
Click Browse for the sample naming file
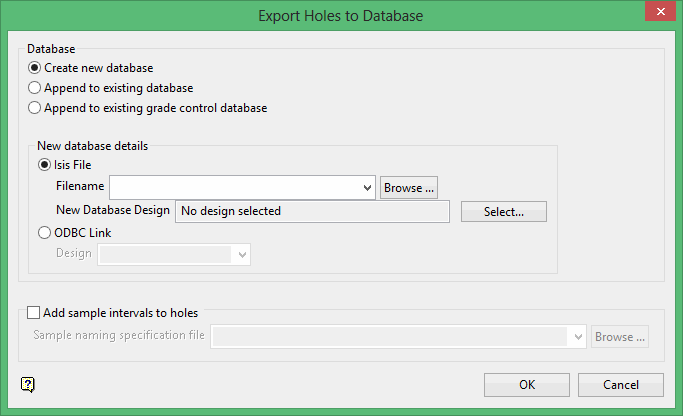pos(619,337)
